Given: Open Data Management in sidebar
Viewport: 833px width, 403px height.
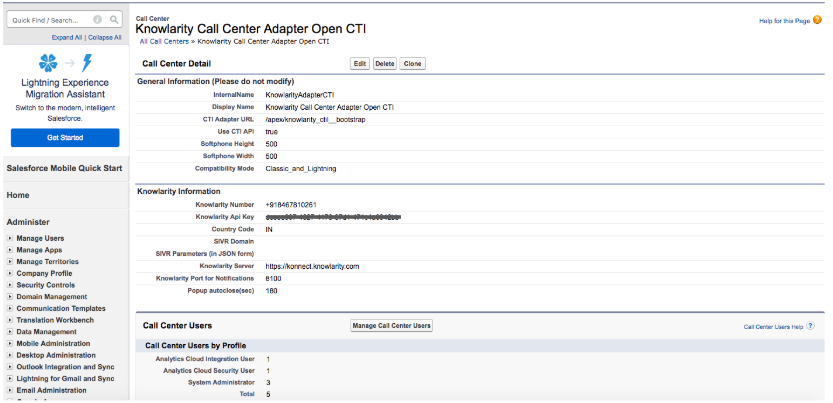Looking at the screenshot, I should pos(47,332).
